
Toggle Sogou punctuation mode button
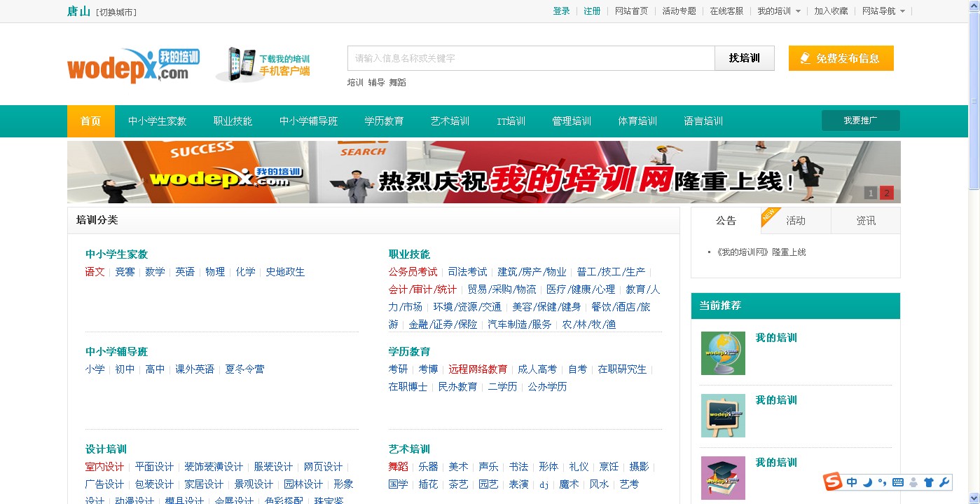(883, 482)
